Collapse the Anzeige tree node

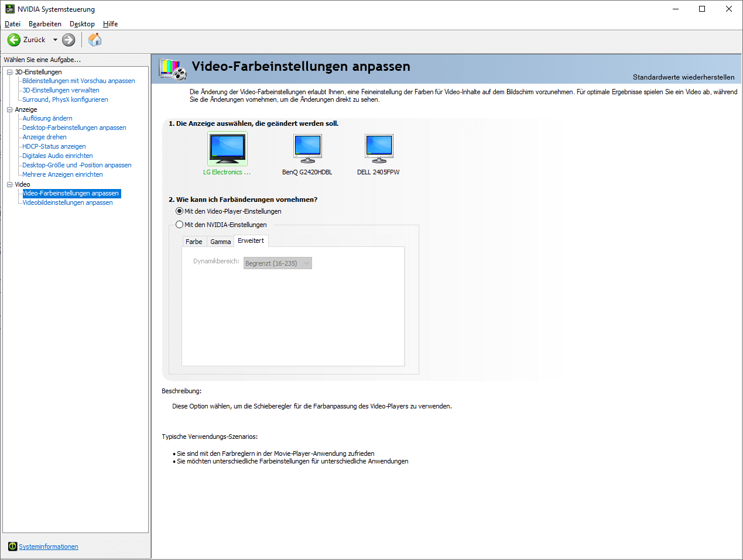[x=9, y=109]
